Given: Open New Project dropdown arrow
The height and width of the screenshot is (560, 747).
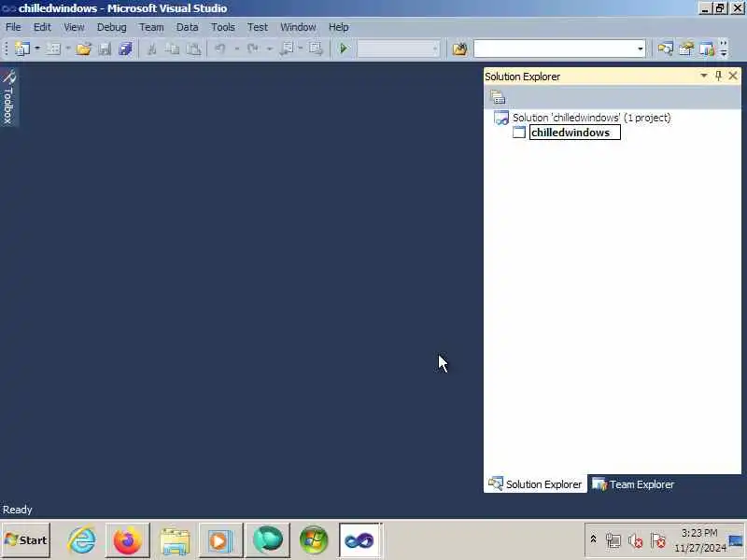Looking at the screenshot, I should click(x=37, y=49).
